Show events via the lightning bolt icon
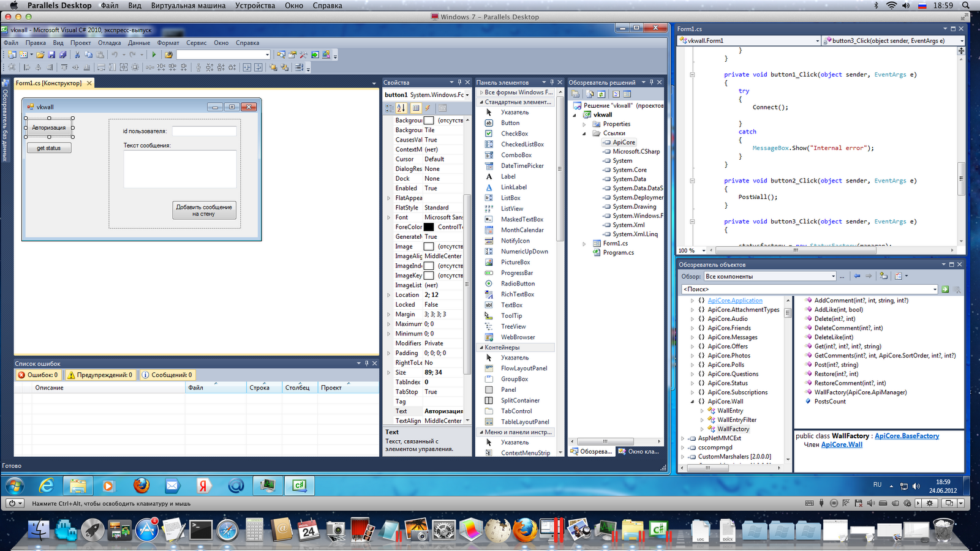 click(428, 108)
